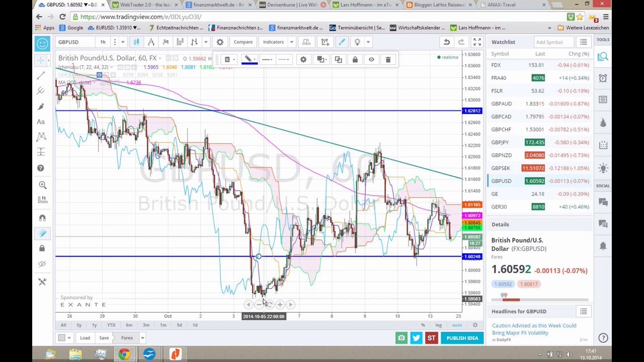The image size is (644, 362).
Task: Click the GBPUSD symbol input field
Action: [74, 42]
